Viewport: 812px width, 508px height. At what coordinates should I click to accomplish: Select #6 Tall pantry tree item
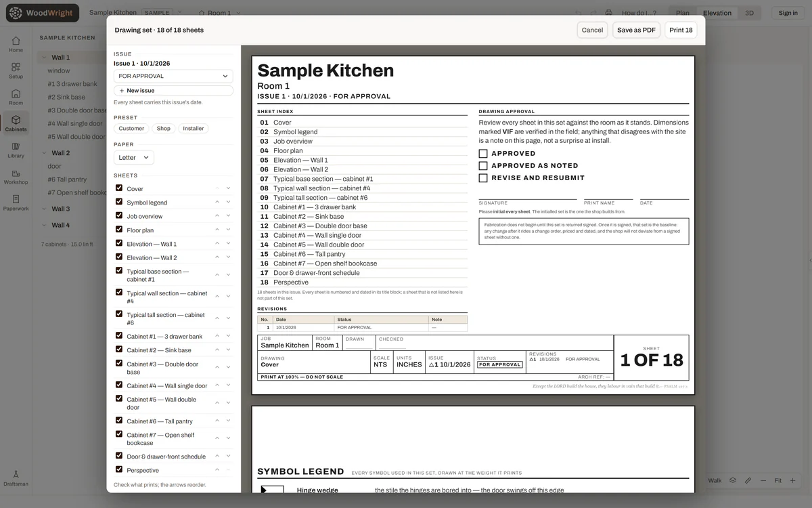click(67, 179)
